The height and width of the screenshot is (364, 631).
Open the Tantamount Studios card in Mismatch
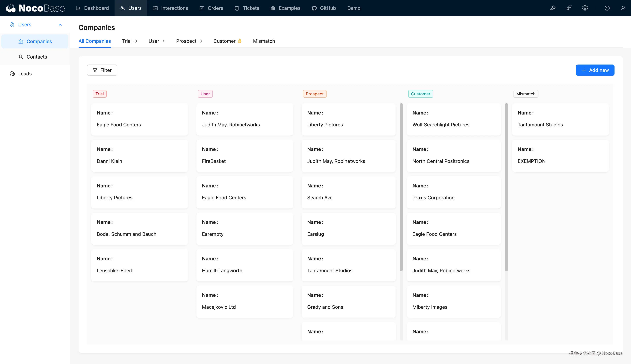pyautogui.click(x=560, y=119)
